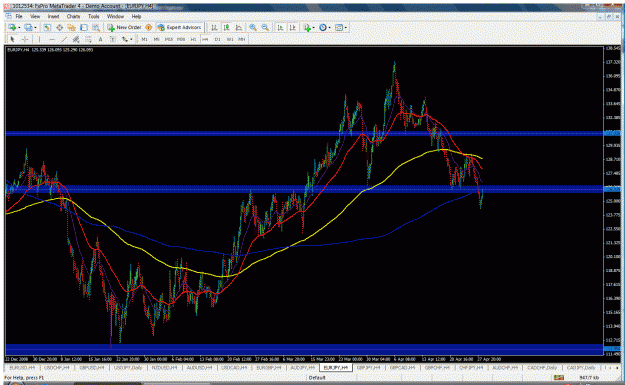The height and width of the screenshot is (385, 625).
Task: Click the Periods clock icon
Action: tap(323, 27)
